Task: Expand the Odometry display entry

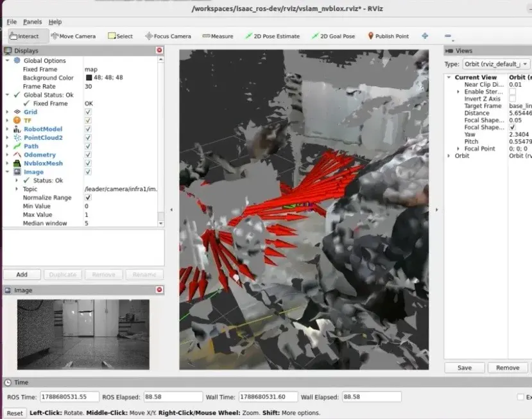Action: click(8, 155)
